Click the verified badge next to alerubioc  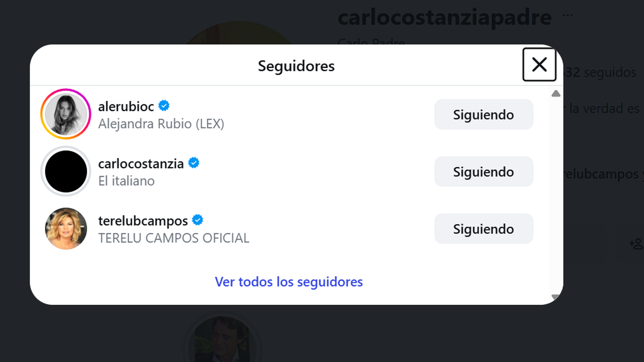coord(164,106)
